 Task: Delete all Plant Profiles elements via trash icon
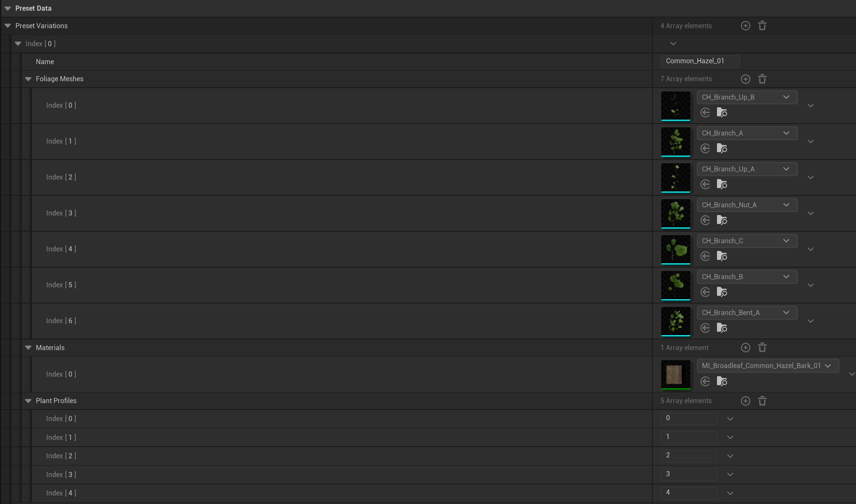762,401
